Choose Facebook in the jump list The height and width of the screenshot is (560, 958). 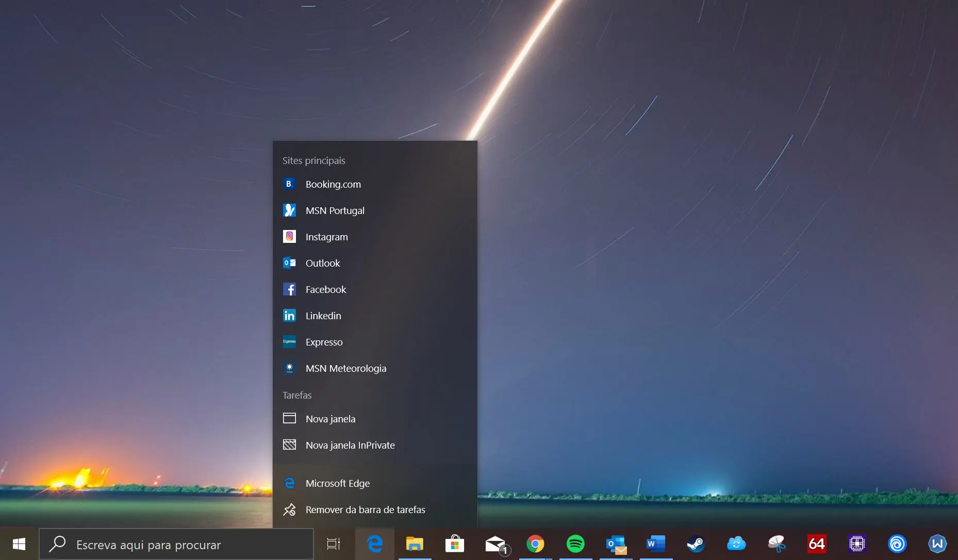[x=375, y=289]
